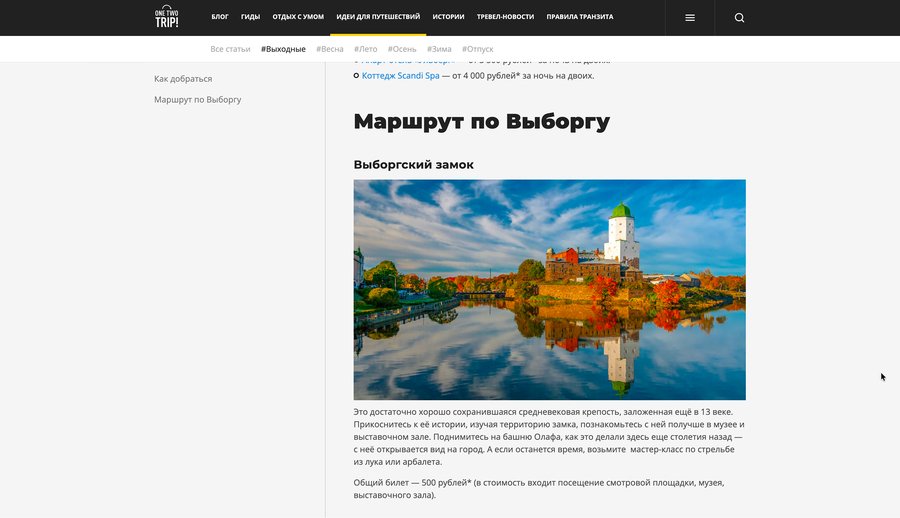900x518 pixels.
Task: Click the One Two Trip logo
Action: tap(166, 17)
